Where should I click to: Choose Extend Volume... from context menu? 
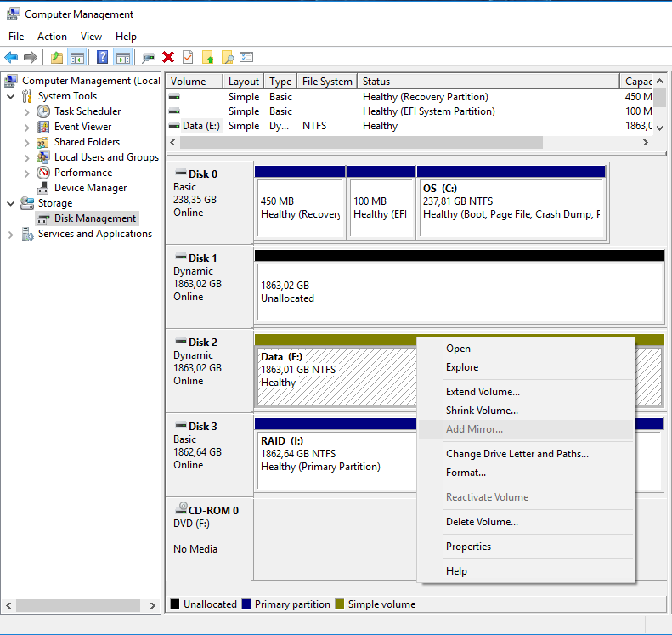[x=526, y=392]
